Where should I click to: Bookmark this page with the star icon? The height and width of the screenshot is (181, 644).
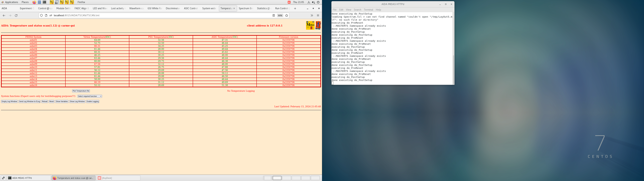pos(286,15)
